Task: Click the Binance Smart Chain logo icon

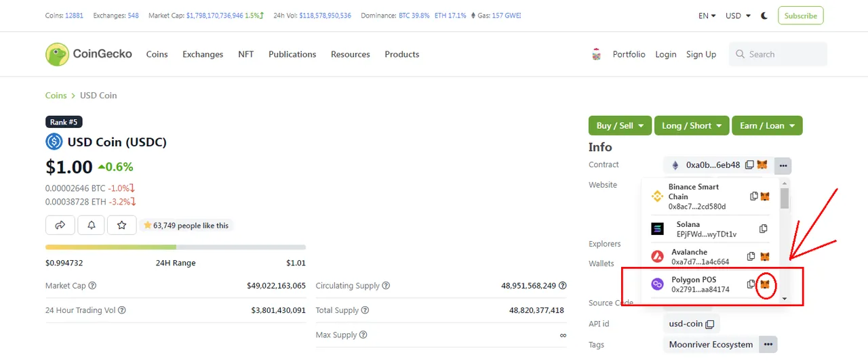Action: tap(657, 196)
